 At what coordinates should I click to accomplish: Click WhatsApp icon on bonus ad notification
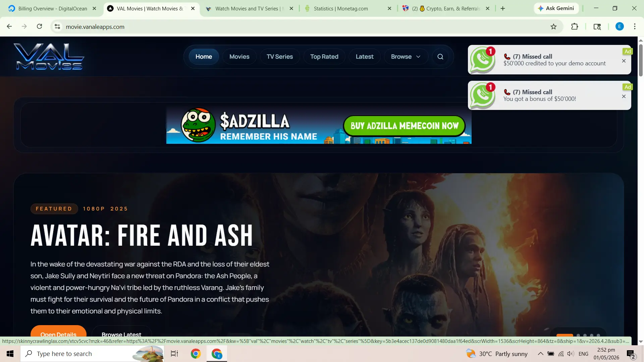[483, 96]
